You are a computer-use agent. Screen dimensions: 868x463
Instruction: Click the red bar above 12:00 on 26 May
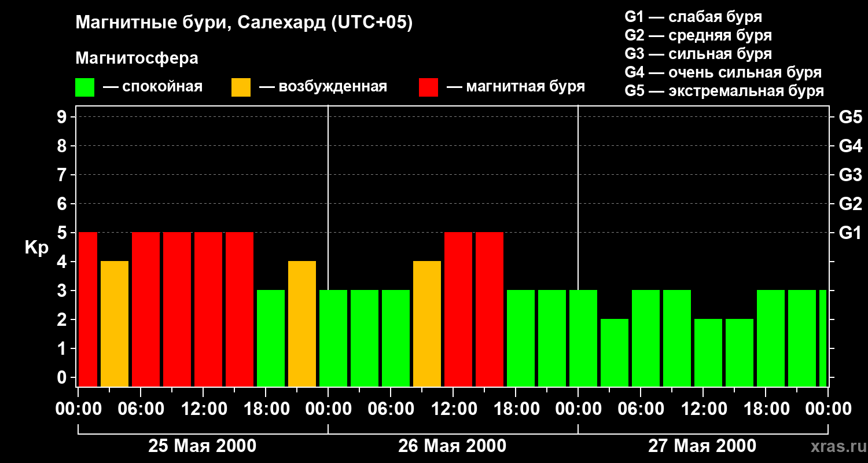[x=458, y=309]
